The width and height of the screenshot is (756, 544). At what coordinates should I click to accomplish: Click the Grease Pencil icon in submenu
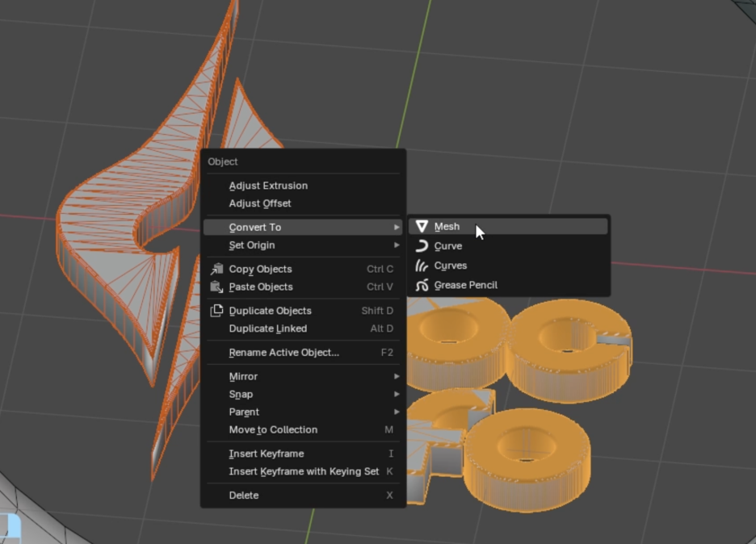(x=422, y=285)
